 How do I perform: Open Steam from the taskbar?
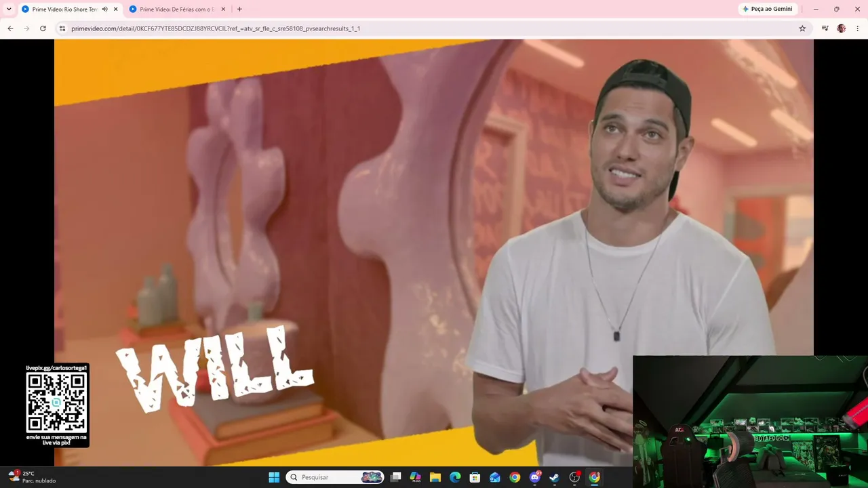pos(555,477)
